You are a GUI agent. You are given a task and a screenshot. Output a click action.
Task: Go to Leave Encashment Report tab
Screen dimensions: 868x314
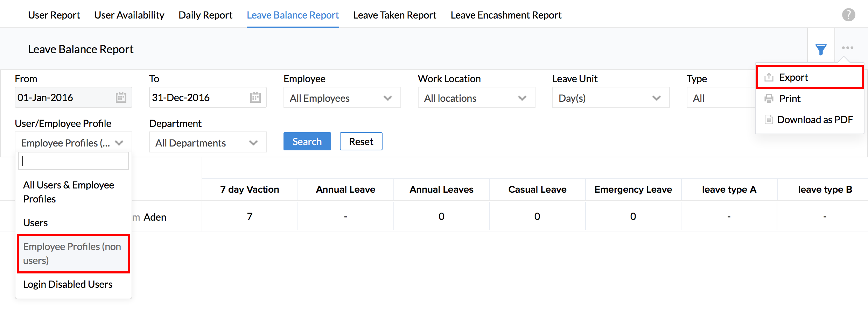click(x=506, y=15)
